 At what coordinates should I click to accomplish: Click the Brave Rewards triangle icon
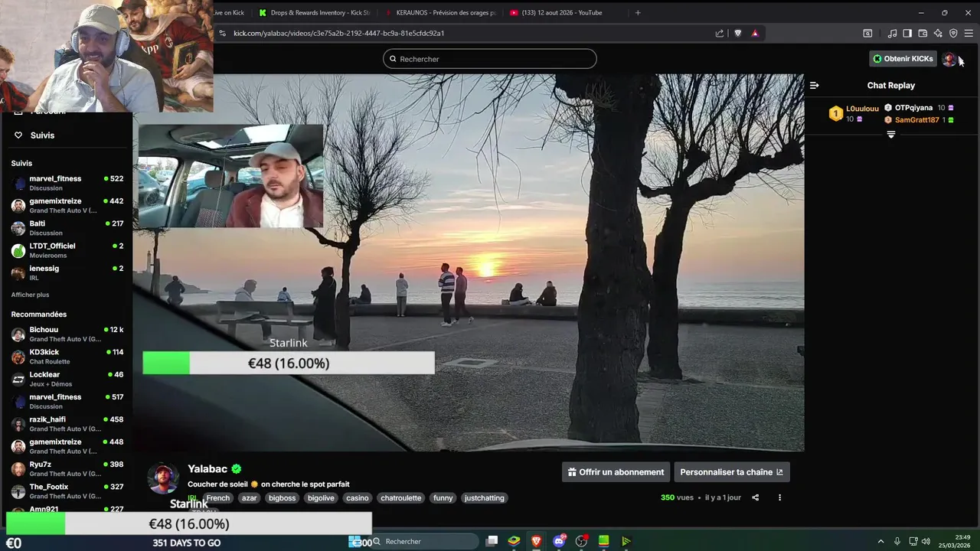(x=755, y=33)
